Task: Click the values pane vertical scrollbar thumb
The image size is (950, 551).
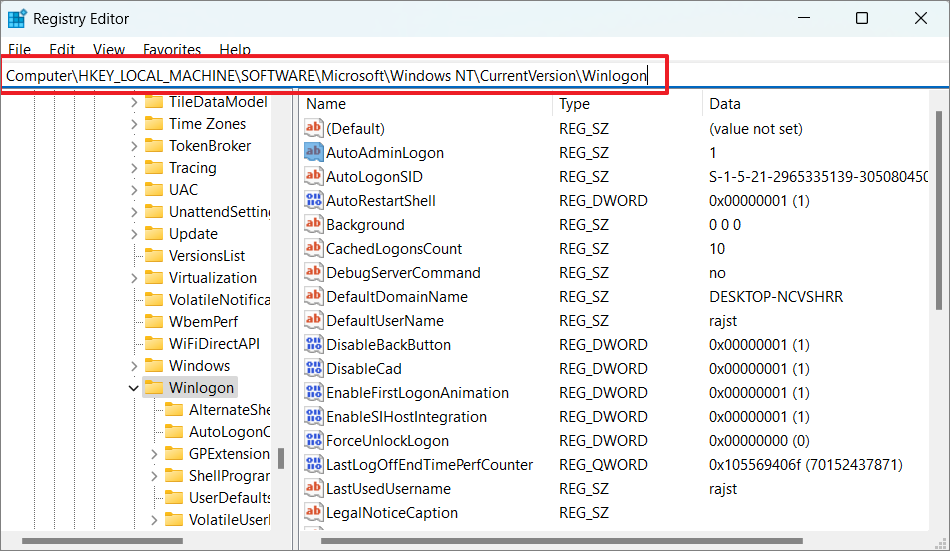Action: click(939, 210)
